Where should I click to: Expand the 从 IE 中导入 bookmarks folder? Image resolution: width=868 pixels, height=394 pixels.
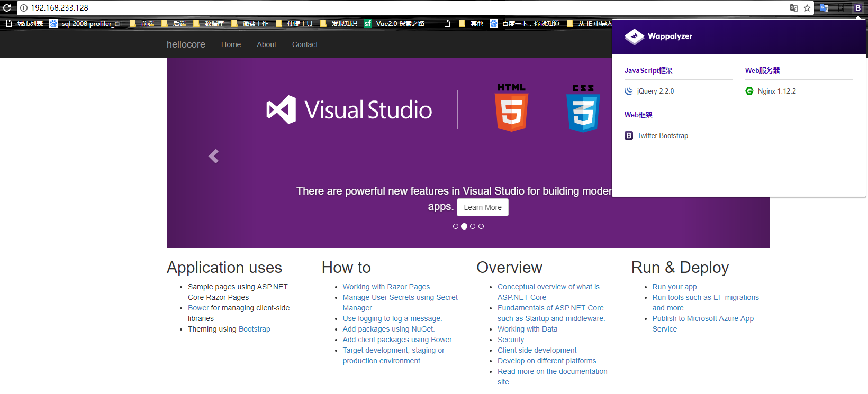[589, 23]
